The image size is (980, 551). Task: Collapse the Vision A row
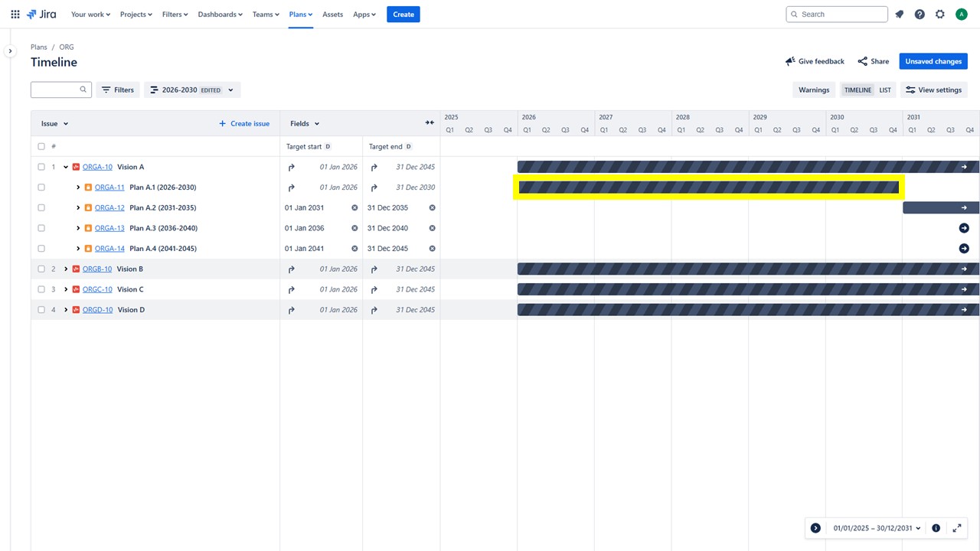(66, 167)
